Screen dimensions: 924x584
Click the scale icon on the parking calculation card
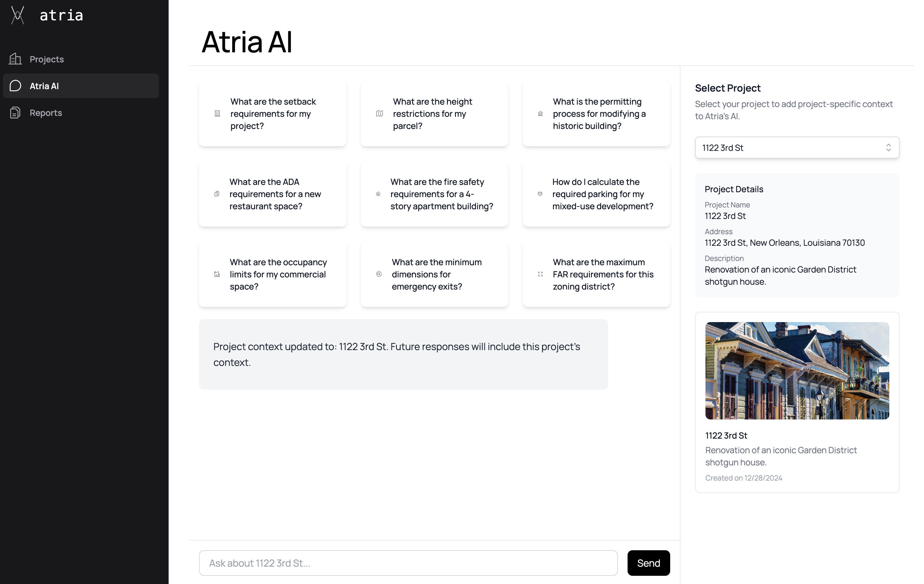pos(540,194)
